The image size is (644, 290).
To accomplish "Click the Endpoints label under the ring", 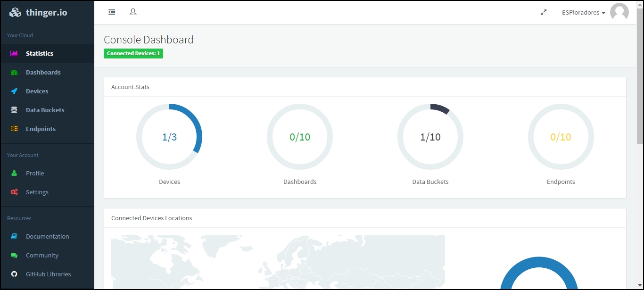I will (561, 182).
